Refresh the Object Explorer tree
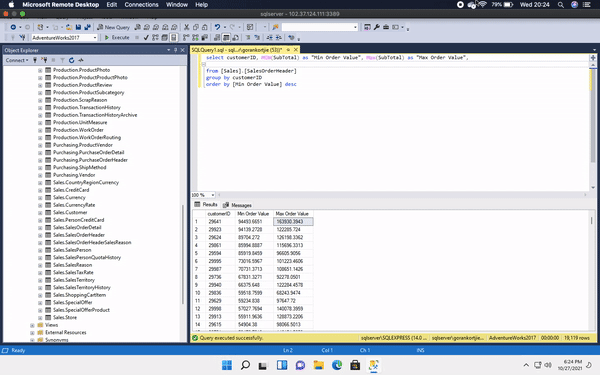 (x=72, y=60)
